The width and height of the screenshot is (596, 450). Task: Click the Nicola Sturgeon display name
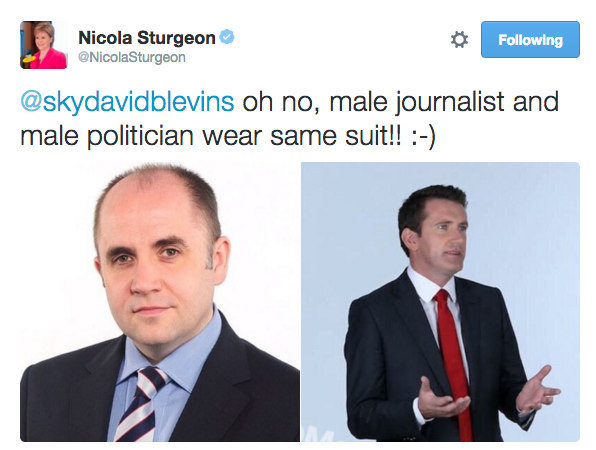point(147,38)
